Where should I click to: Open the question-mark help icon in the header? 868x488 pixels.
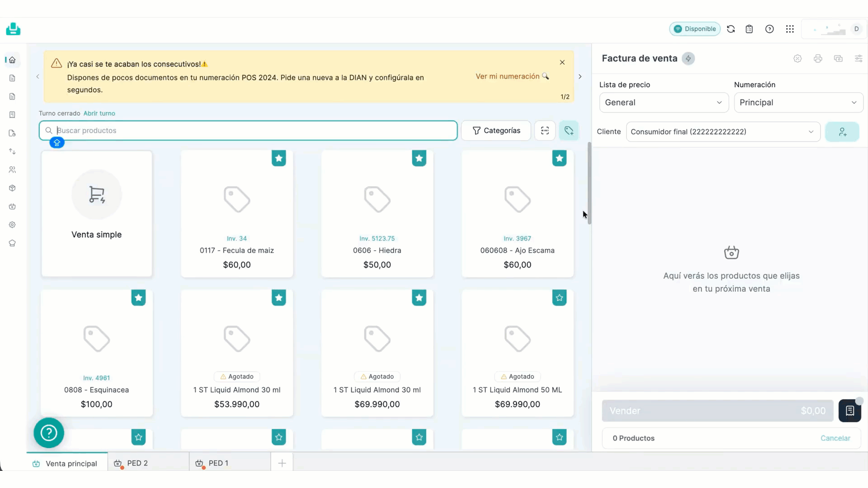[769, 29]
